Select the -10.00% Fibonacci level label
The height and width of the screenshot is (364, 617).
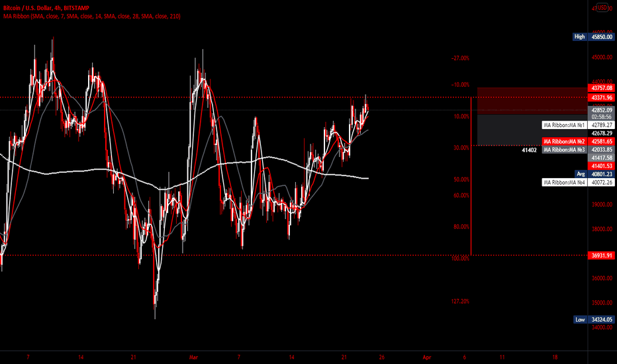pos(460,85)
